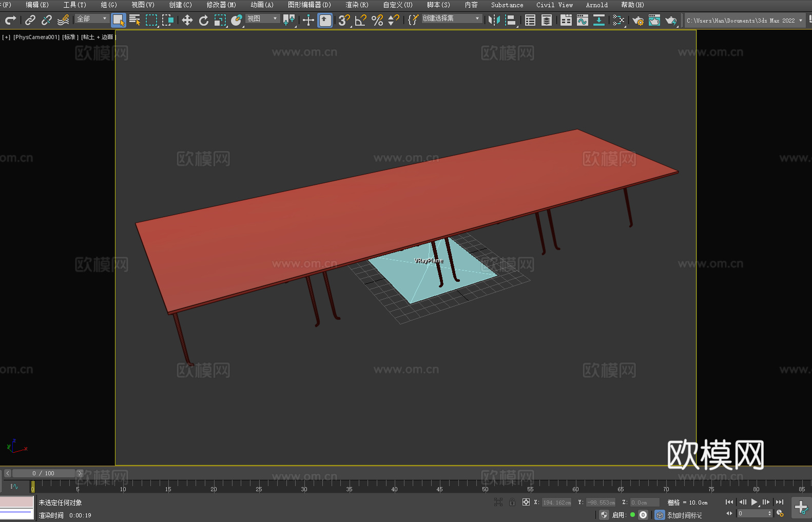Click the Select and Place tool

coord(237,20)
